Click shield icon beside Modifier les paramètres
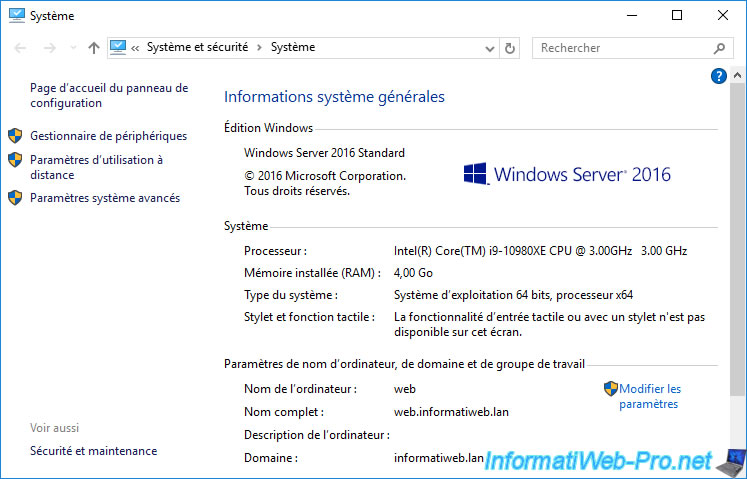The image size is (747, 479). [610, 389]
